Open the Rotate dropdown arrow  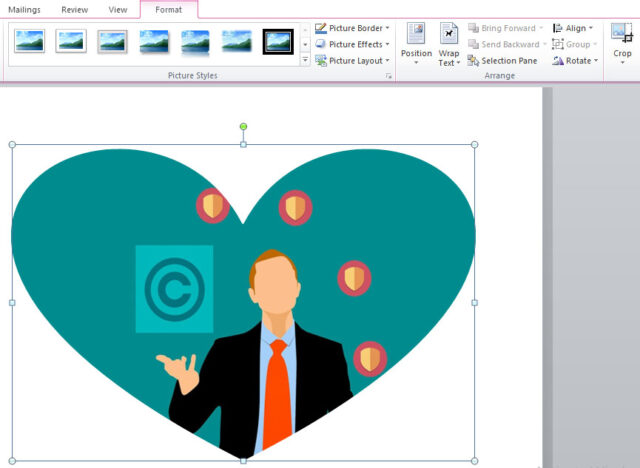[x=596, y=60]
